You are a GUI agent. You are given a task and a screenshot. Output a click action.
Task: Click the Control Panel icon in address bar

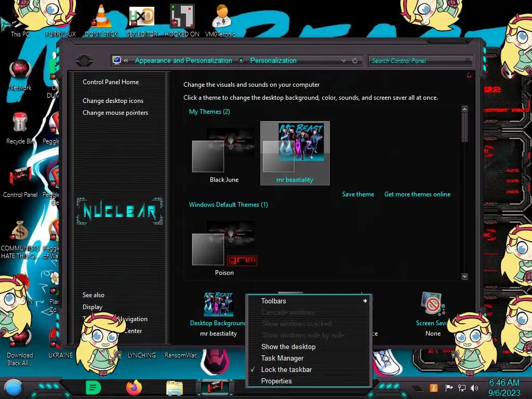point(117,60)
